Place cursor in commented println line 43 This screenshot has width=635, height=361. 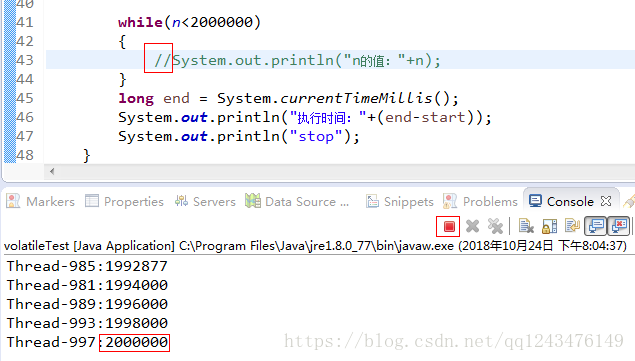click(297, 61)
